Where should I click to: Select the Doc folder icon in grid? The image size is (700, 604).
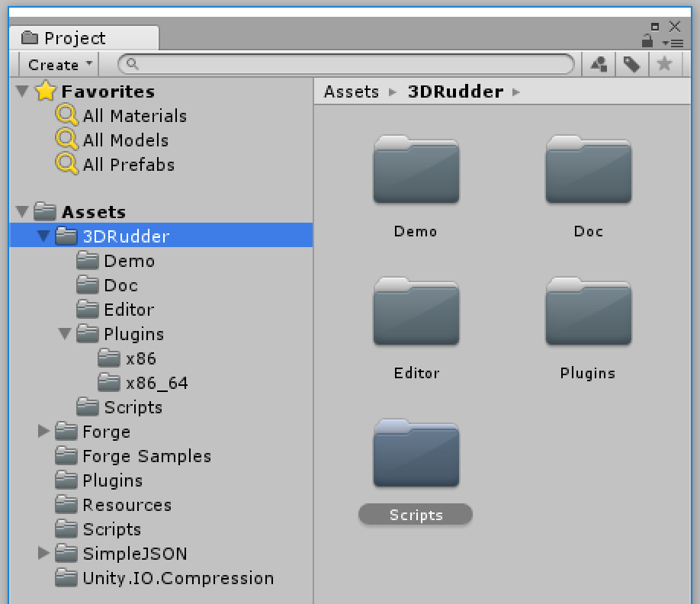tap(588, 172)
